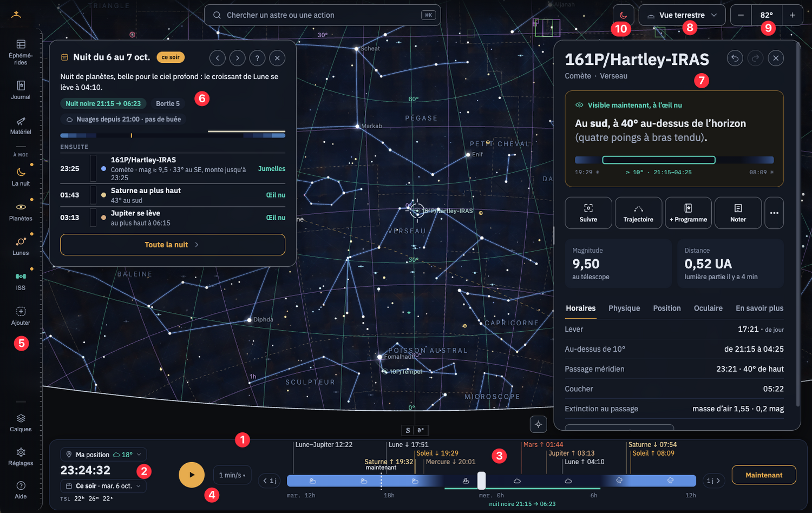The image size is (812, 513).
Task: Open the Ce soir mar. 6 oct. date dropdown
Action: point(103,486)
